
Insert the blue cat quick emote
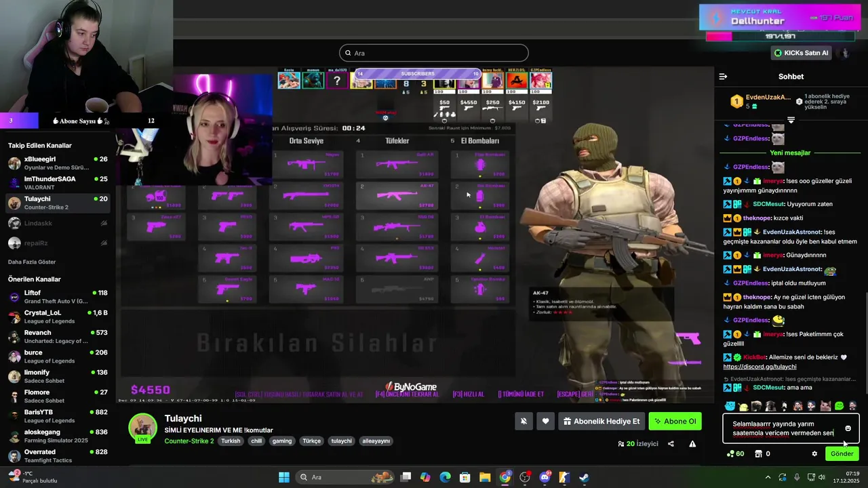pyautogui.click(x=730, y=406)
